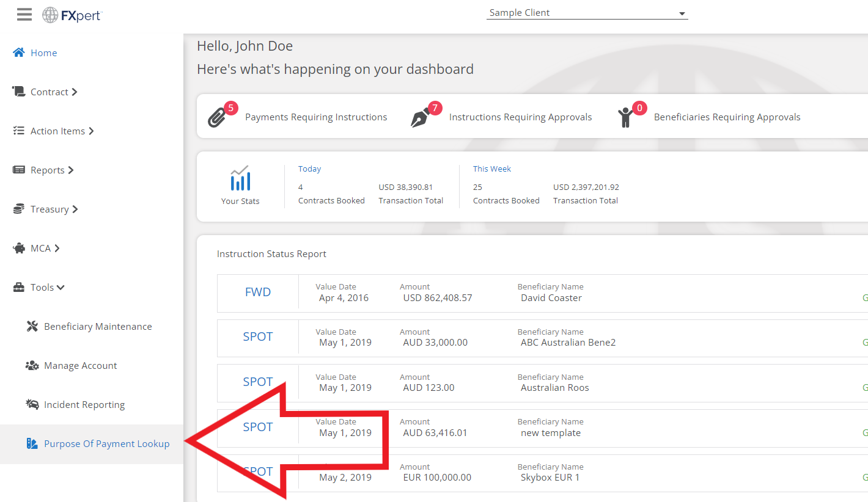The width and height of the screenshot is (868, 502).
Task: Select the This Week stats heading
Action: [492, 169]
